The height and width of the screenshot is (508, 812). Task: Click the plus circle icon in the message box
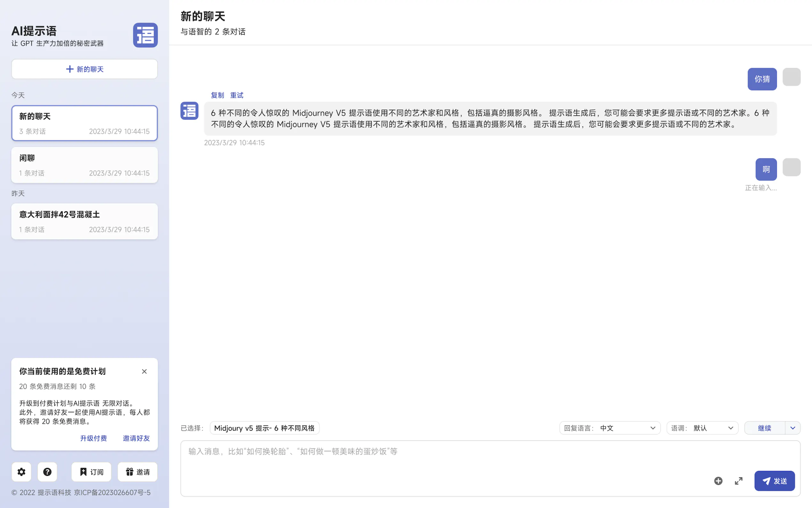[x=718, y=481]
